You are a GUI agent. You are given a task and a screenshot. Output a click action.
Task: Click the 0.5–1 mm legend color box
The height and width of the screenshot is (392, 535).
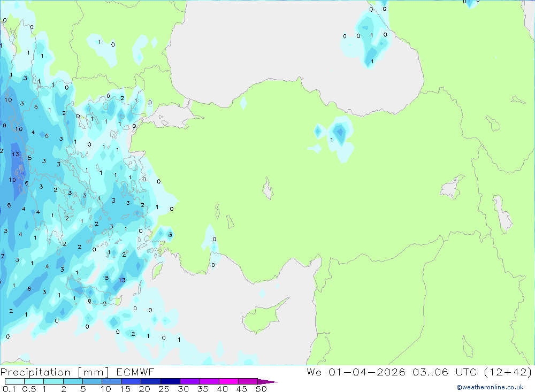pyautogui.click(x=34, y=381)
